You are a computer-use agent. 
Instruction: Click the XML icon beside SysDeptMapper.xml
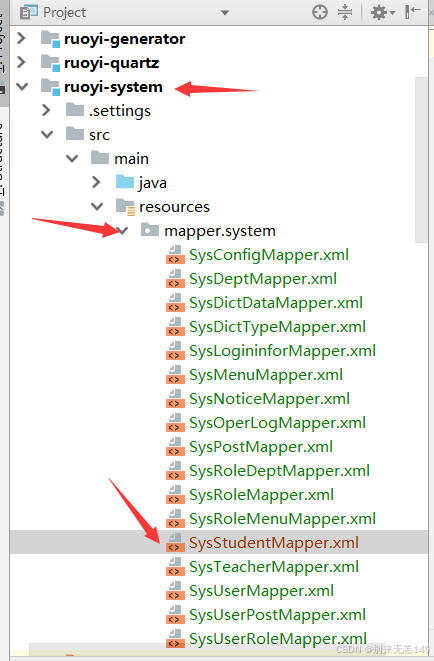coord(175,279)
